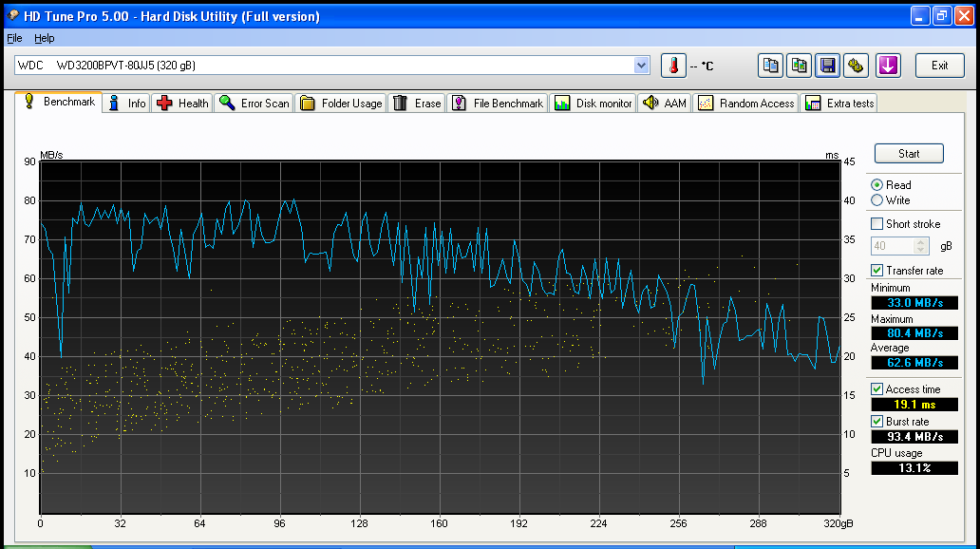Open the AAM tab
Viewport: 980px width, 549px height.
pyautogui.click(x=665, y=104)
